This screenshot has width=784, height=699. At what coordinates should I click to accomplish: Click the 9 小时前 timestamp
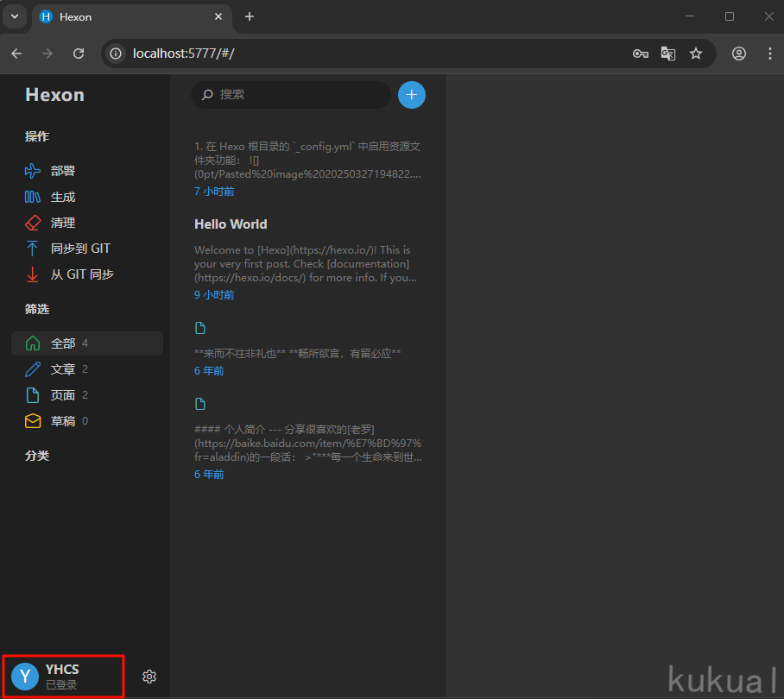tap(214, 295)
